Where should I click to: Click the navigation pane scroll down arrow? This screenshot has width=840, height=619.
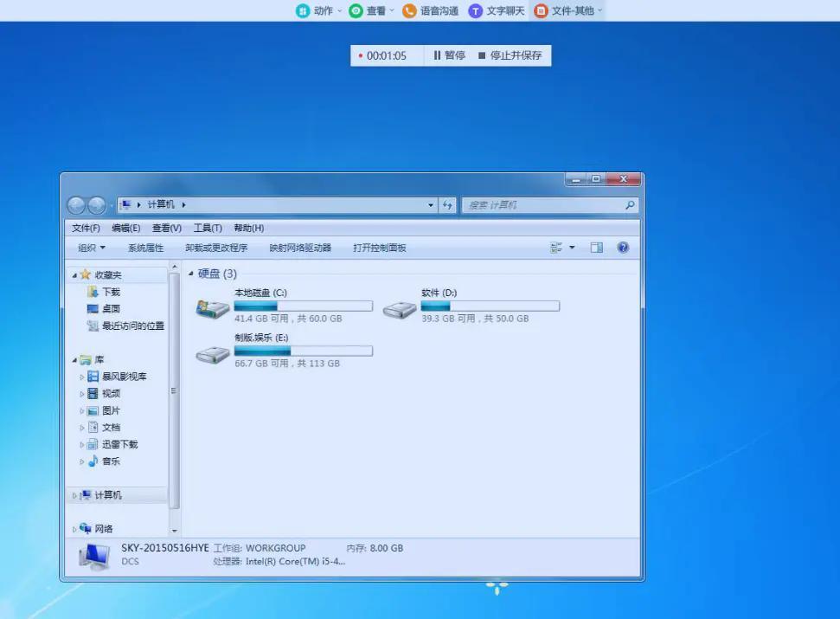coord(174,531)
